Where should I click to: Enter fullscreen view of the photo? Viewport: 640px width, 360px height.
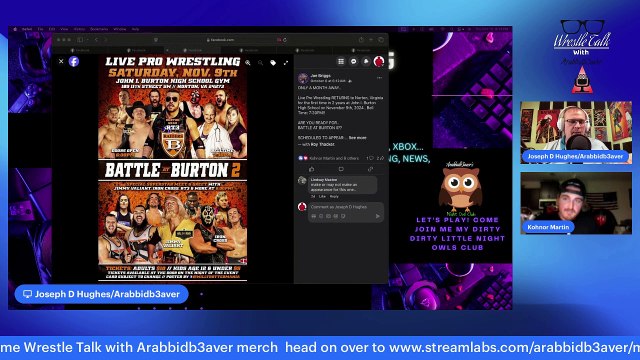(x=286, y=63)
